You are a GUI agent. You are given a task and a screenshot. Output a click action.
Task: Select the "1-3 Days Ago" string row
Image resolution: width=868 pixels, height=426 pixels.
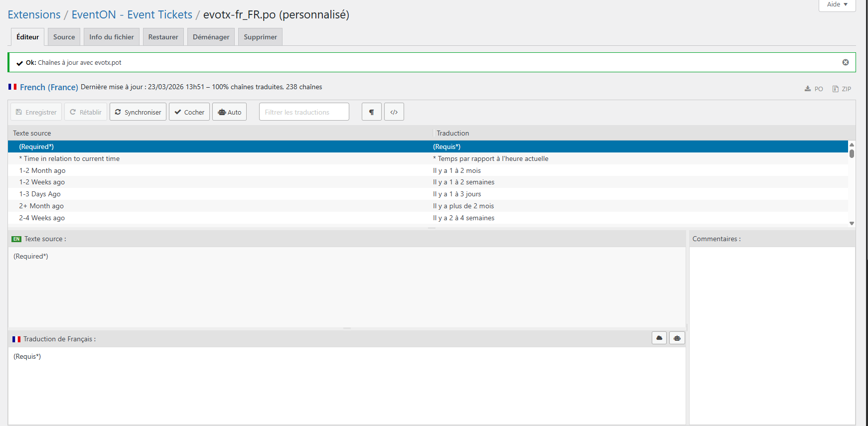click(x=40, y=194)
